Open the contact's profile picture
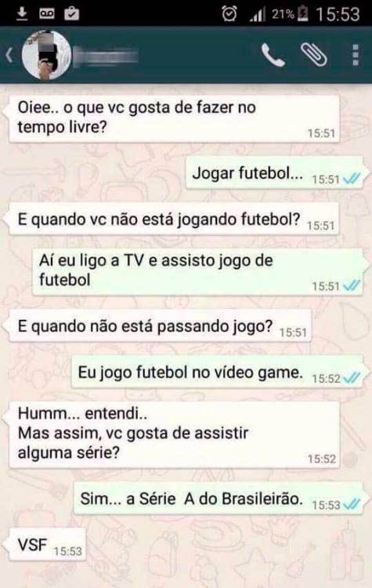Viewport: 372px width, 588px height. (x=46, y=55)
